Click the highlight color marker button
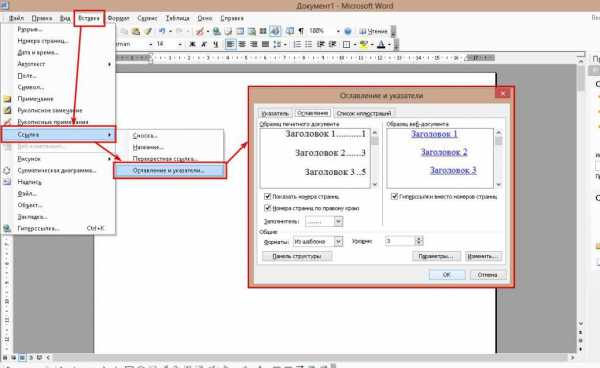The width and height of the screenshot is (600, 368). [364, 44]
